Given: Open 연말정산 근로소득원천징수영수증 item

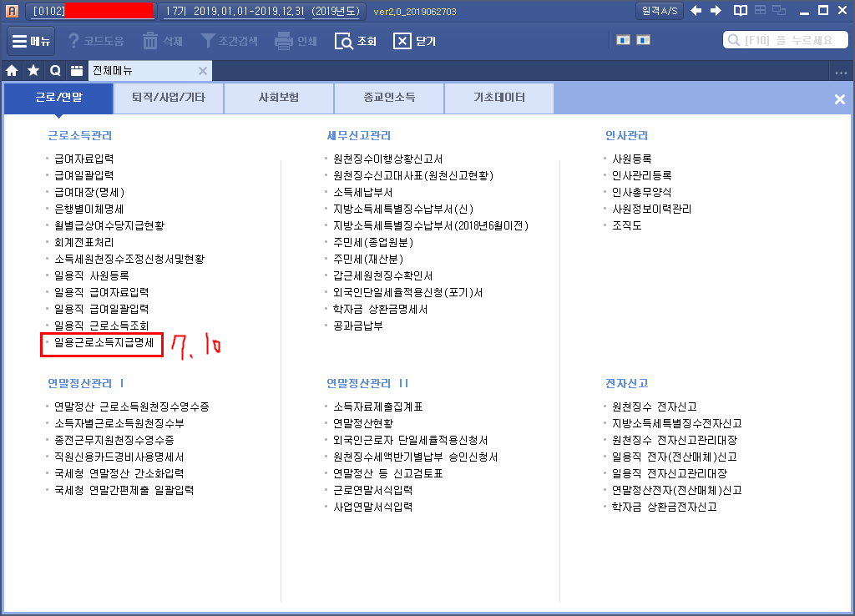Looking at the screenshot, I should pyautogui.click(x=132, y=406).
